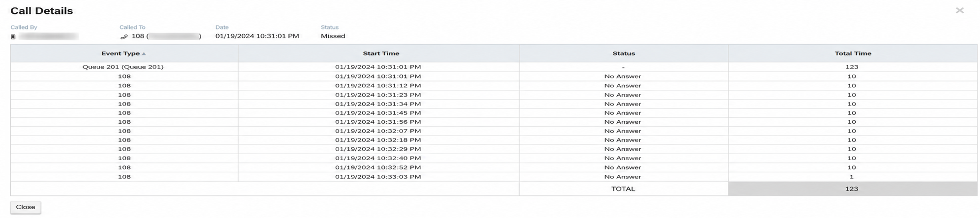The width and height of the screenshot is (980, 218).
Task: Click the TOTAL label cell
Action: pos(624,189)
